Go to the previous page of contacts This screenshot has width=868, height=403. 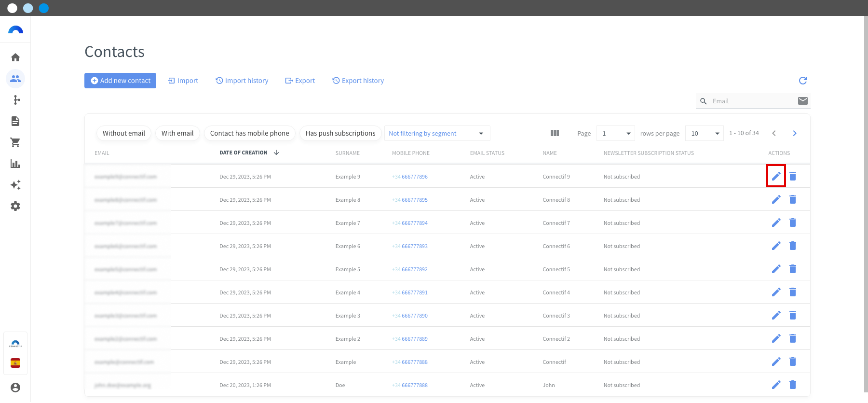pyautogui.click(x=774, y=133)
